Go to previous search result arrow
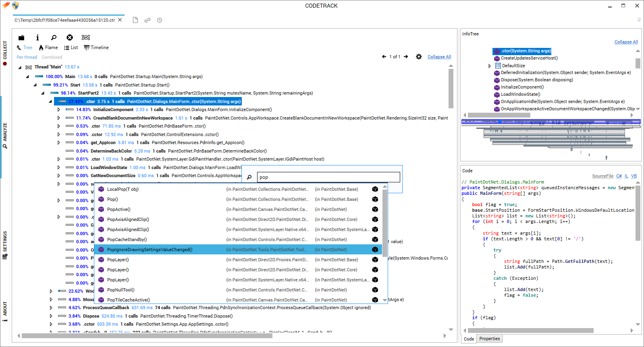 coord(384,57)
